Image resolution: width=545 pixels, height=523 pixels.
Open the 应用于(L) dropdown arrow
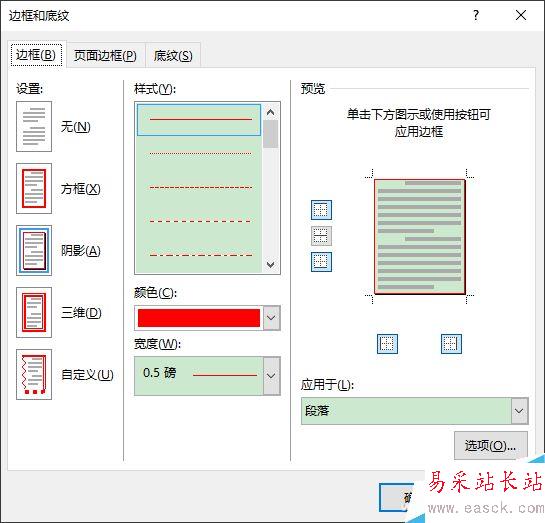[x=519, y=411]
